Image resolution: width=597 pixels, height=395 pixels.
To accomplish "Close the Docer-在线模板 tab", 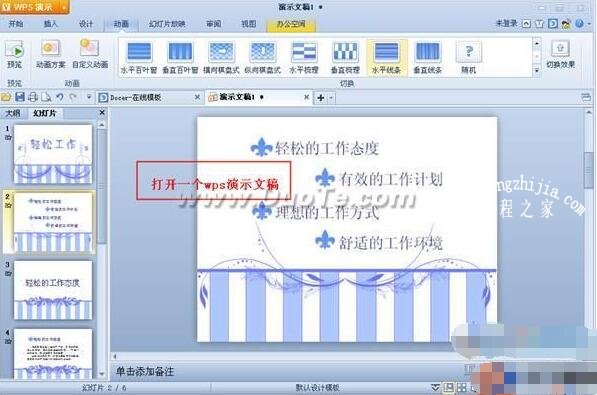I will (x=197, y=98).
